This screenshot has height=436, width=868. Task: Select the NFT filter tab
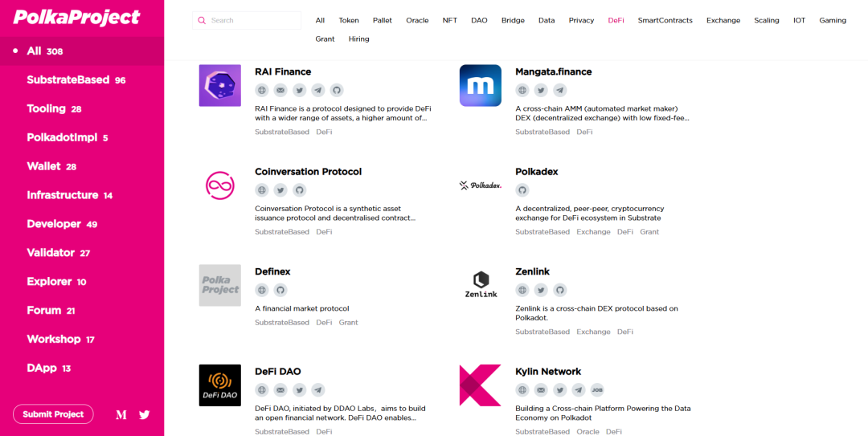(x=449, y=20)
